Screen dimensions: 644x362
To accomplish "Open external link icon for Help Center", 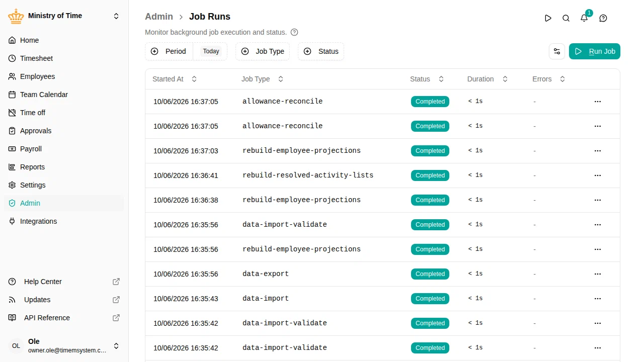I will point(116,282).
